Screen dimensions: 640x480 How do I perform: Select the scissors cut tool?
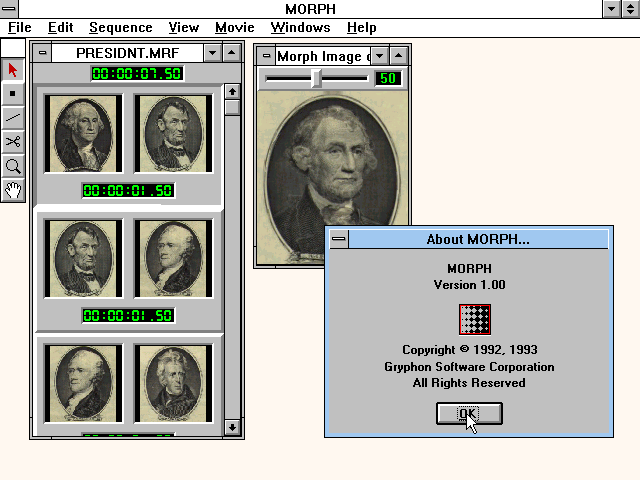click(x=13, y=142)
